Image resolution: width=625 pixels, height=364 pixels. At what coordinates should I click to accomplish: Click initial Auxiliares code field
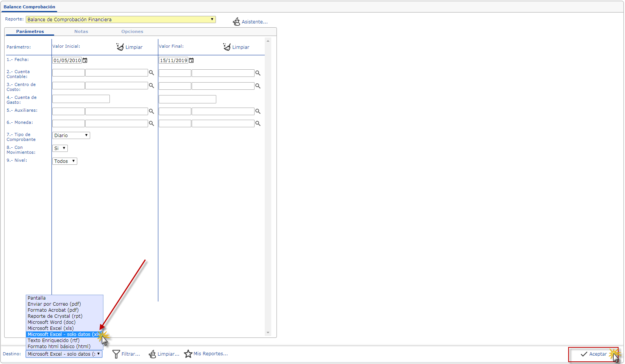pyautogui.click(x=69, y=111)
